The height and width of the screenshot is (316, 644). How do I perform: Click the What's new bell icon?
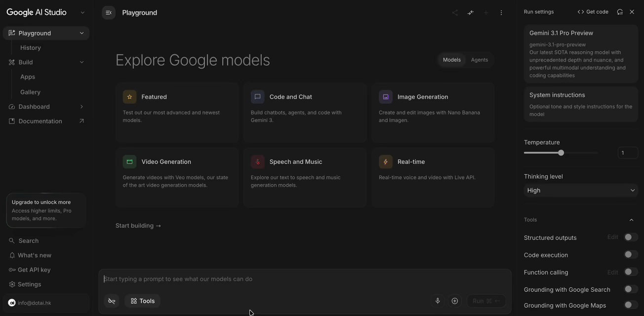[12, 255]
